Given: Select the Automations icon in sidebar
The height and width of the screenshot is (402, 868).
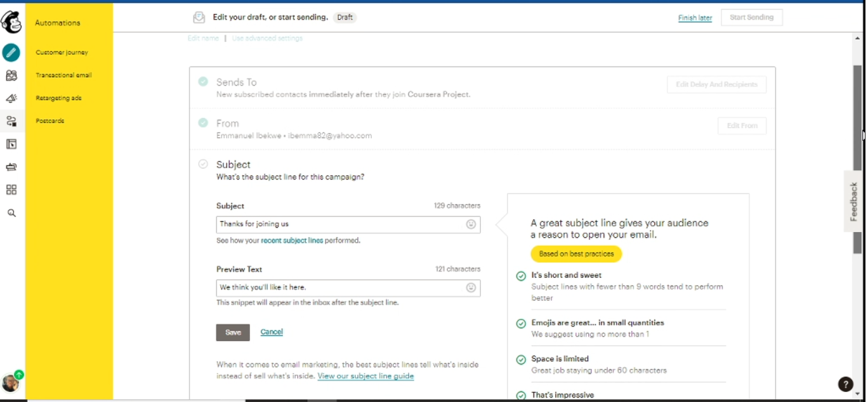Looking at the screenshot, I should click(11, 121).
